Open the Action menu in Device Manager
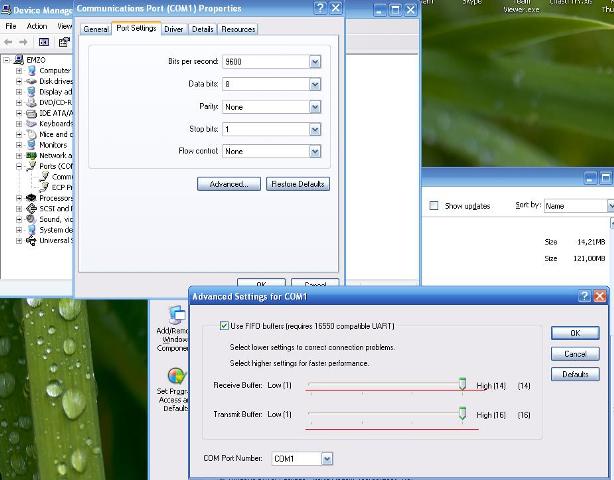This screenshot has height=480, width=614. click(x=36, y=26)
